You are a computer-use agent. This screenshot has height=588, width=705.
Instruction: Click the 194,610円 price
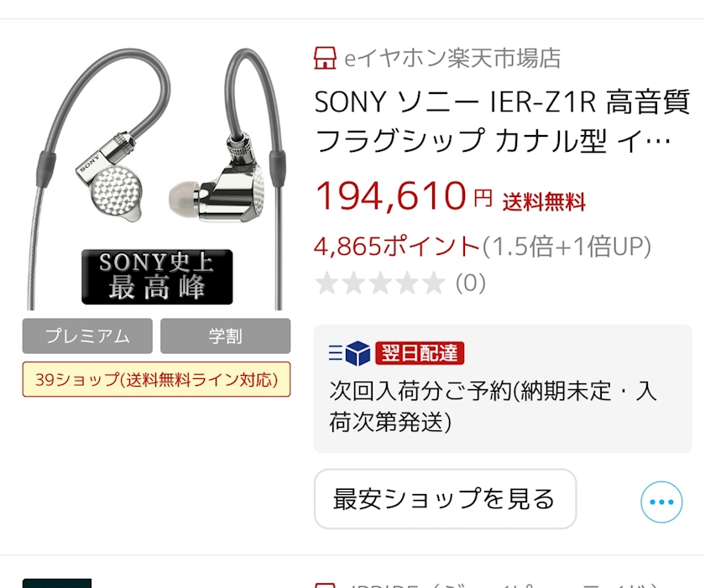(x=404, y=196)
